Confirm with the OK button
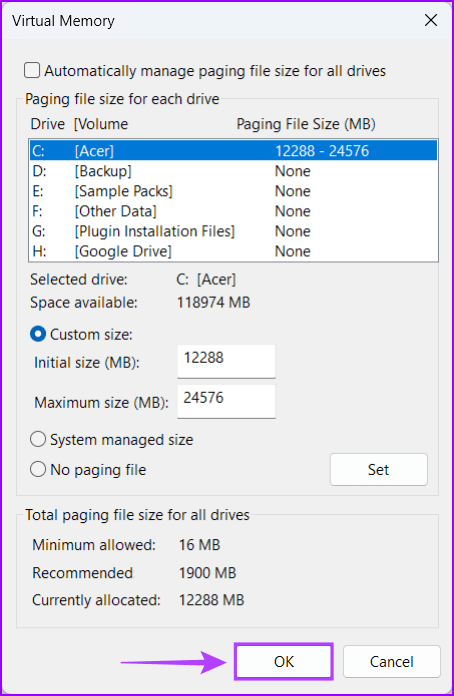Image resolution: width=454 pixels, height=696 pixels. click(x=284, y=661)
